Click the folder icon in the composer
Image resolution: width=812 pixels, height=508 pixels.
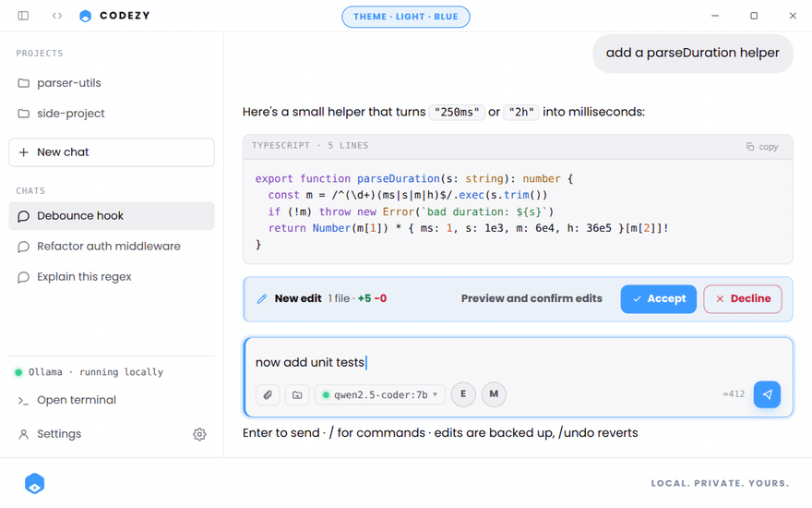(x=297, y=395)
